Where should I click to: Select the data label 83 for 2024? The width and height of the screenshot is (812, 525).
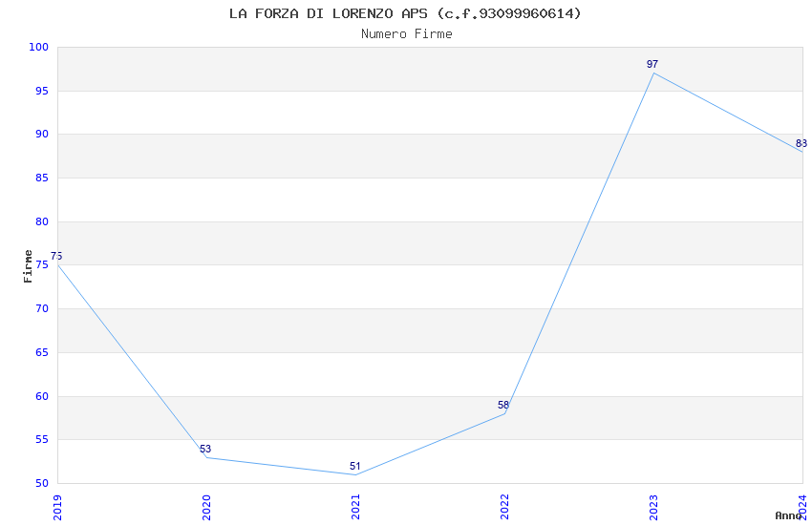point(801,143)
